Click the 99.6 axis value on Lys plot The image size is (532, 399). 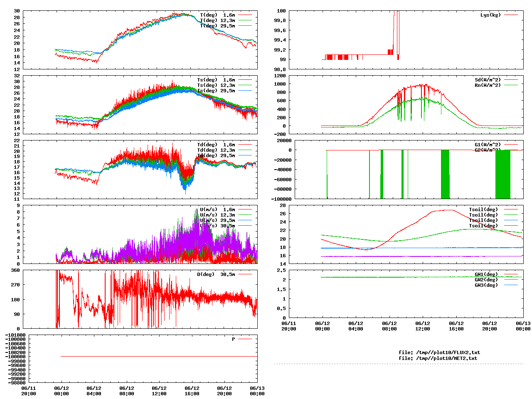tap(280, 30)
